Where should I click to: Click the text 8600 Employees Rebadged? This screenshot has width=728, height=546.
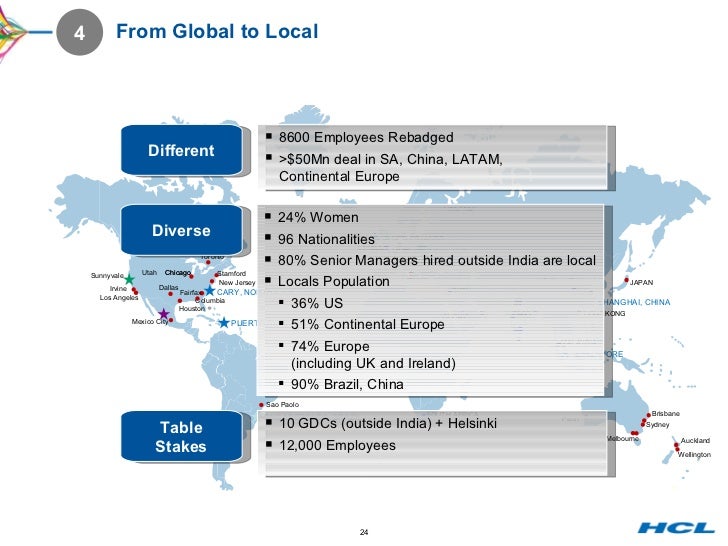[366, 137]
